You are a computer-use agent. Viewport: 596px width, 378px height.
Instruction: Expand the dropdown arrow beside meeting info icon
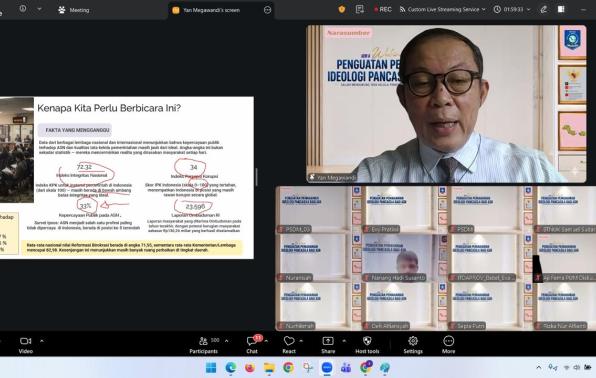pyautogui.click(x=39, y=9)
